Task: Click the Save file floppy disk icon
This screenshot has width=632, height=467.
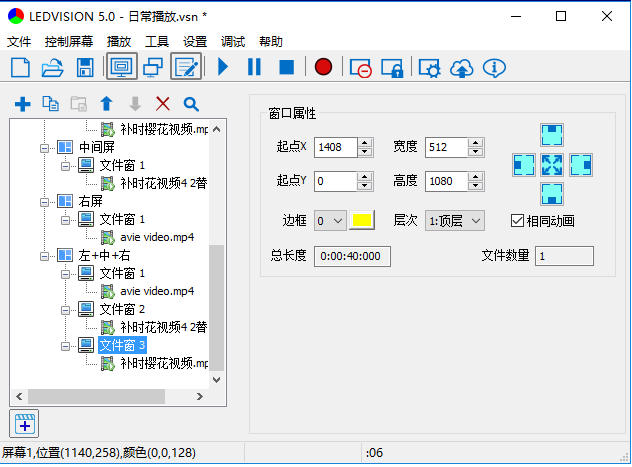Action: [85, 68]
